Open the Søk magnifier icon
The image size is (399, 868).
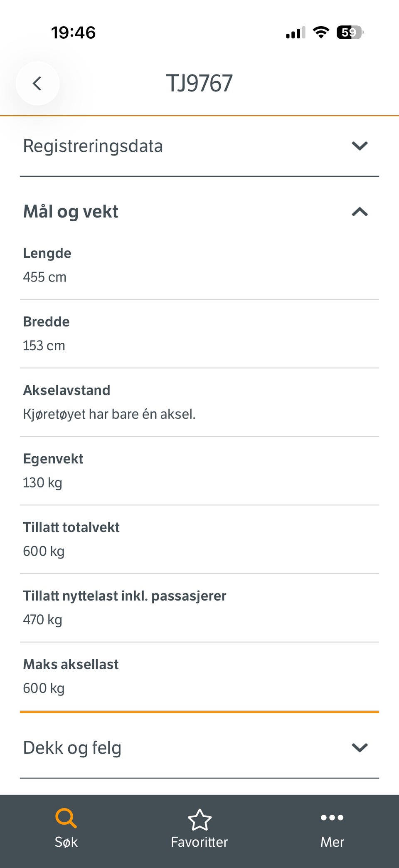tap(66, 818)
